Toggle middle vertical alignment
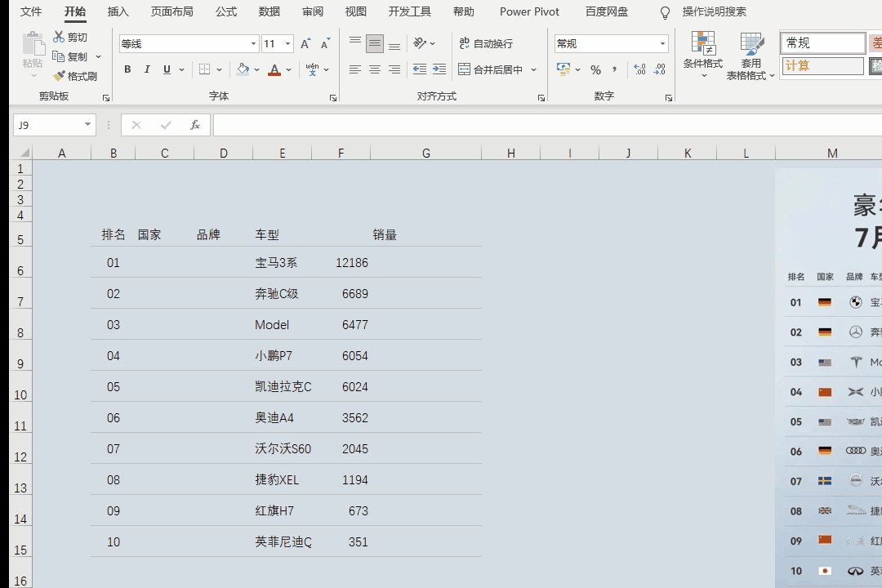This screenshot has width=882, height=588. pyautogui.click(x=375, y=42)
